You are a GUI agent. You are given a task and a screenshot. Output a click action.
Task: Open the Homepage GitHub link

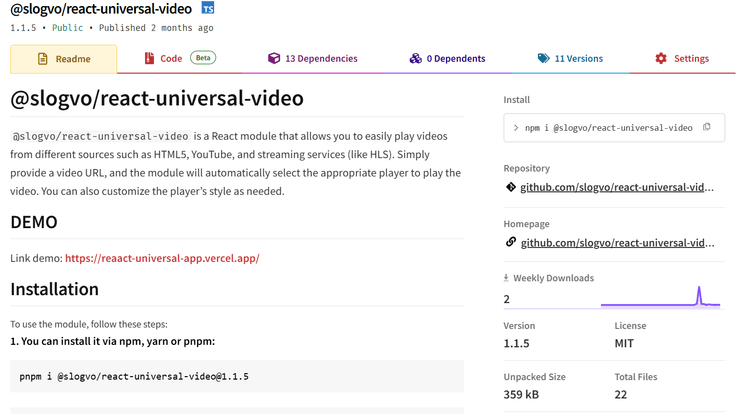[x=618, y=243]
